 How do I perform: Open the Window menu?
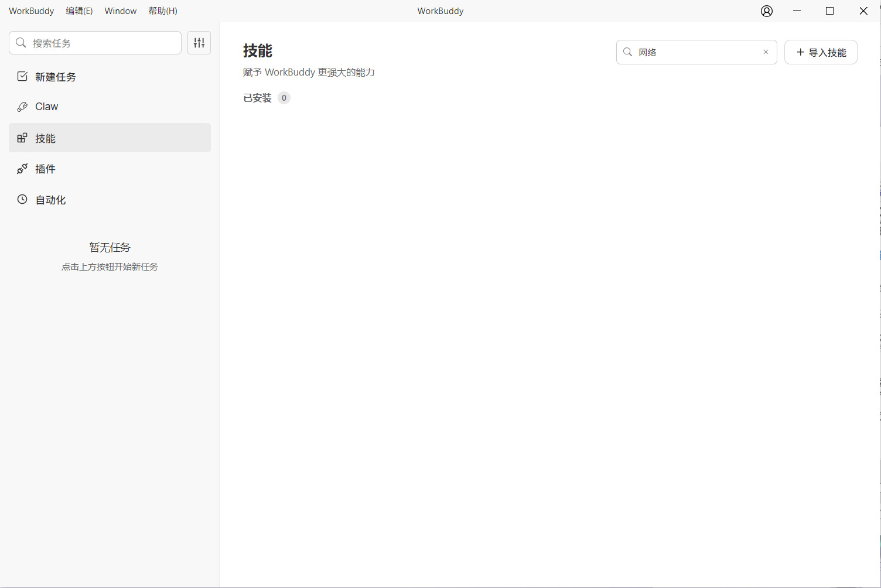pyautogui.click(x=121, y=11)
